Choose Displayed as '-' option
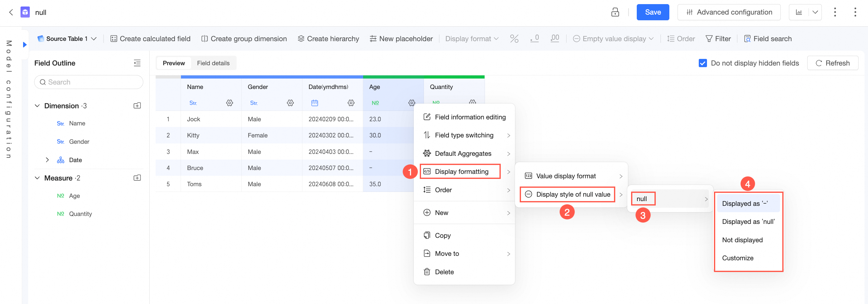Viewport: 868px width, 304px height. pos(748,203)
